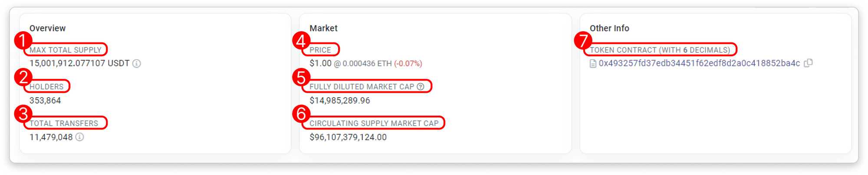Click the Token Contract (with 6 decimals) label
Image resolution: width=868 pixels, height=175 pixels.
pos(660,50)
